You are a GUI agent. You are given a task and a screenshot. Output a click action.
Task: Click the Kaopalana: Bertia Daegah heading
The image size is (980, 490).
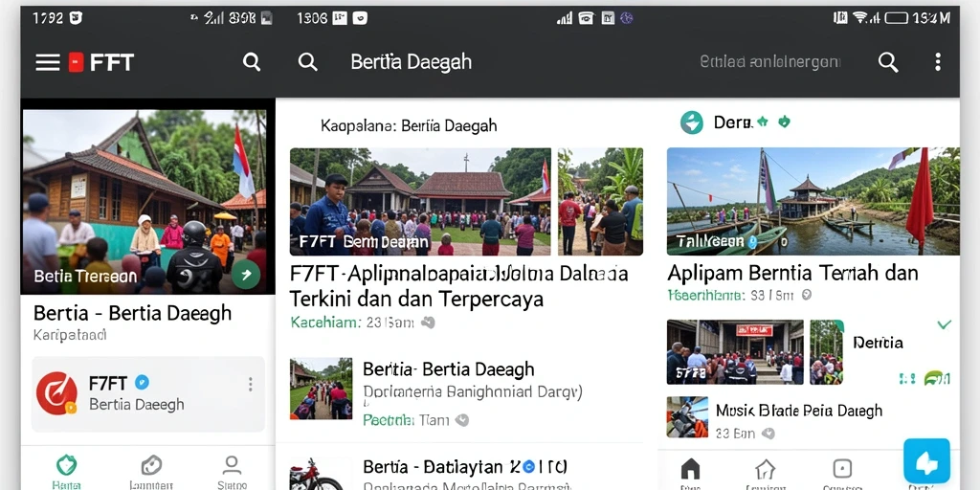click(409, 125)
